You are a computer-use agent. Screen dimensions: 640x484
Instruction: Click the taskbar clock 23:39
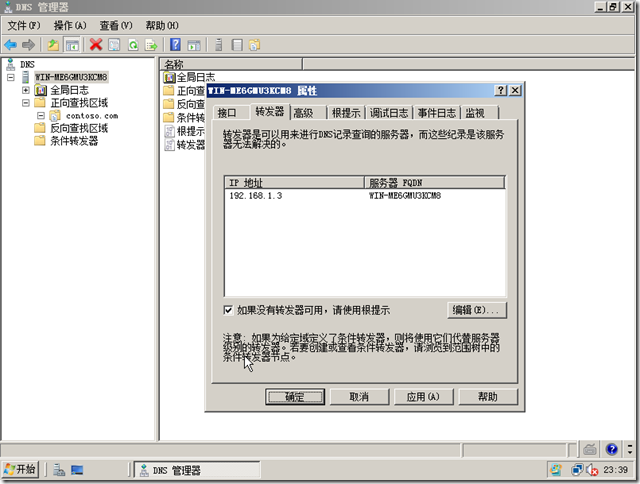pyautogui.click(x=616, y=470)
